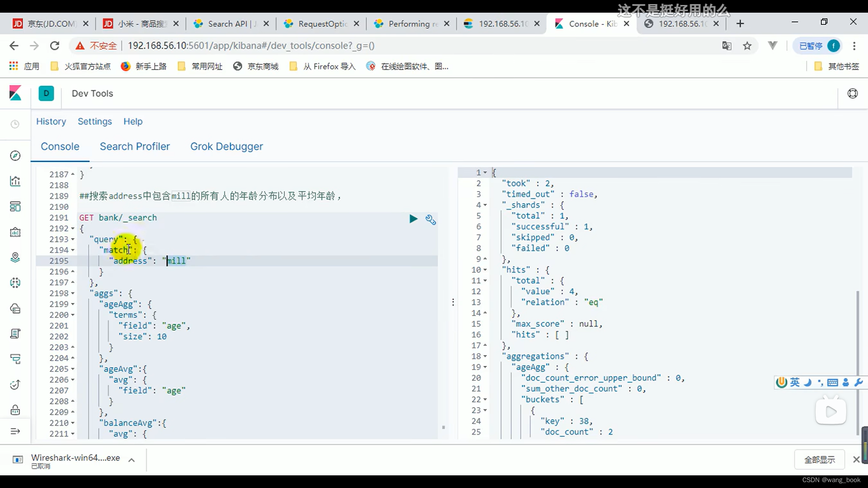Open Canvas icon in sidebar

tap(15, 232)
